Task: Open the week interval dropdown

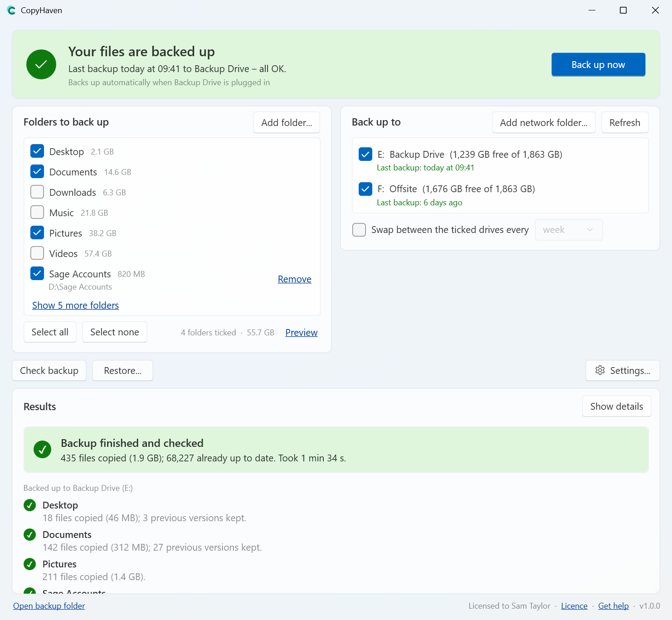Action: tap(569, 230)
